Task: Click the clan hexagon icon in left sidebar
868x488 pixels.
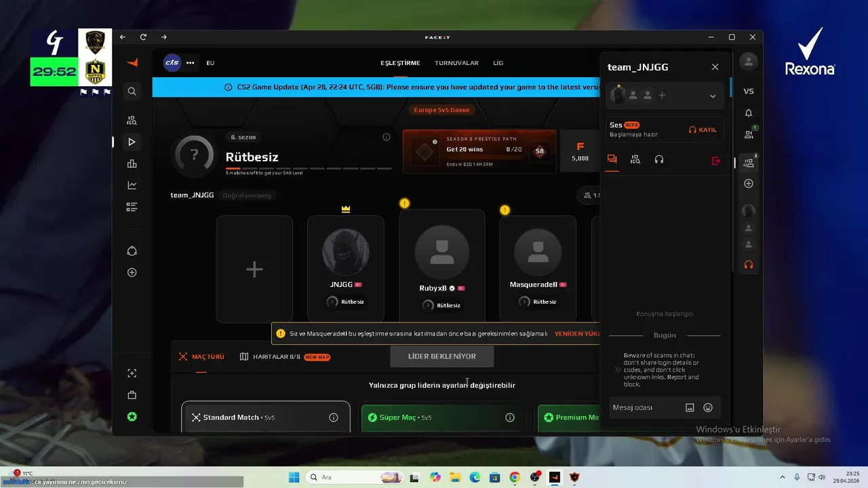Action: tap(132, 251)
